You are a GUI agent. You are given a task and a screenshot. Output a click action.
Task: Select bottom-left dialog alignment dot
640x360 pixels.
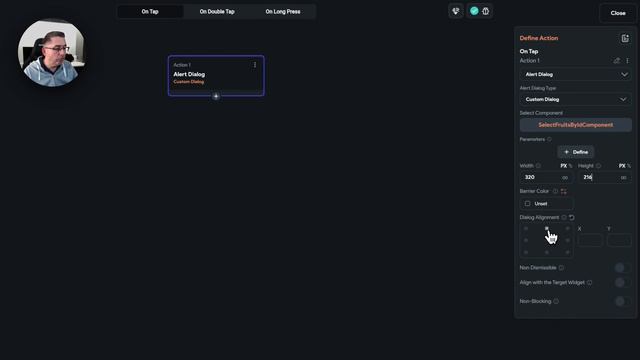[x=526, y=252]
